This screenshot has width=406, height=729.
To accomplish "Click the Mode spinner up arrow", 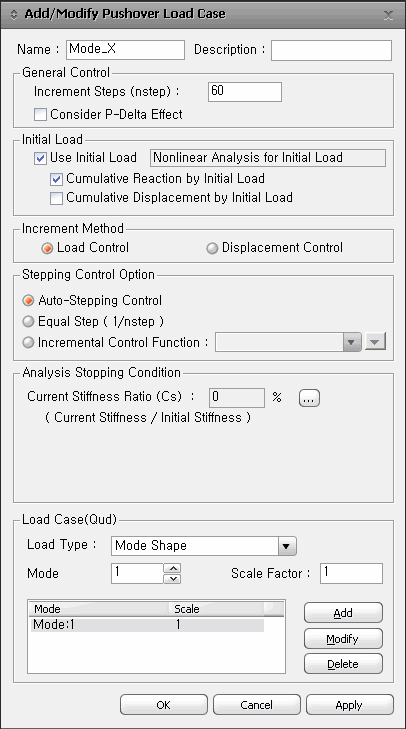I will coord(173,568).
